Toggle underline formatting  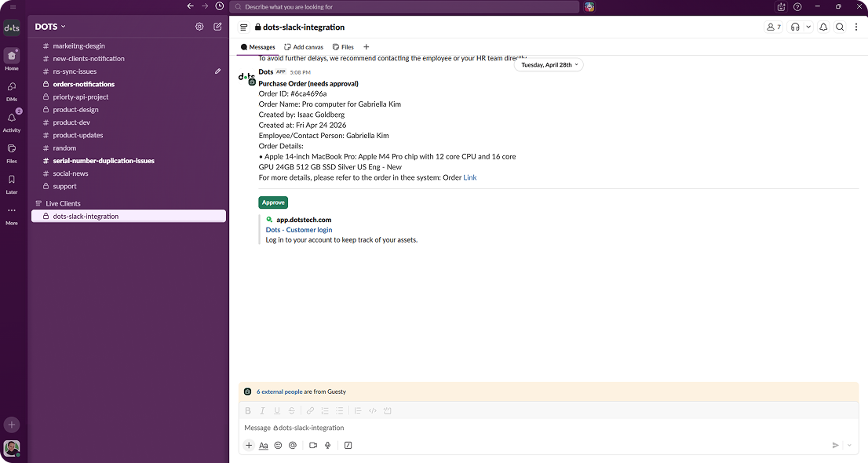point(277,410)
